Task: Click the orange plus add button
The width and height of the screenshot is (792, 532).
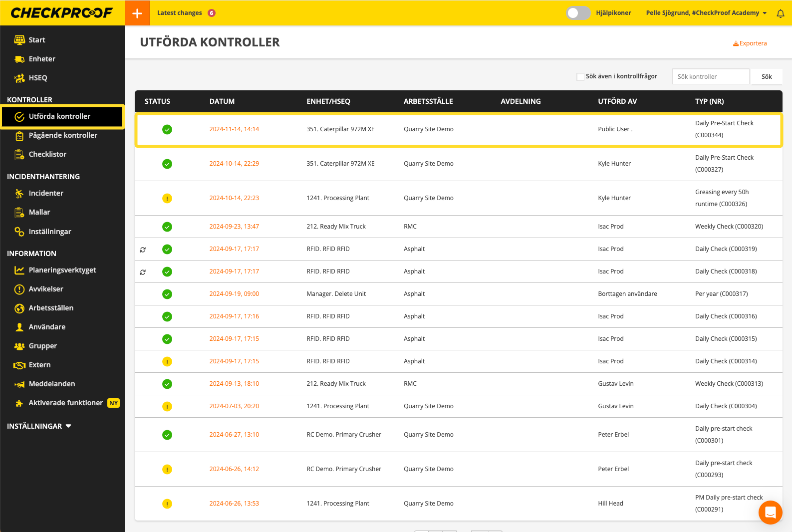Action: click(137, 13)
